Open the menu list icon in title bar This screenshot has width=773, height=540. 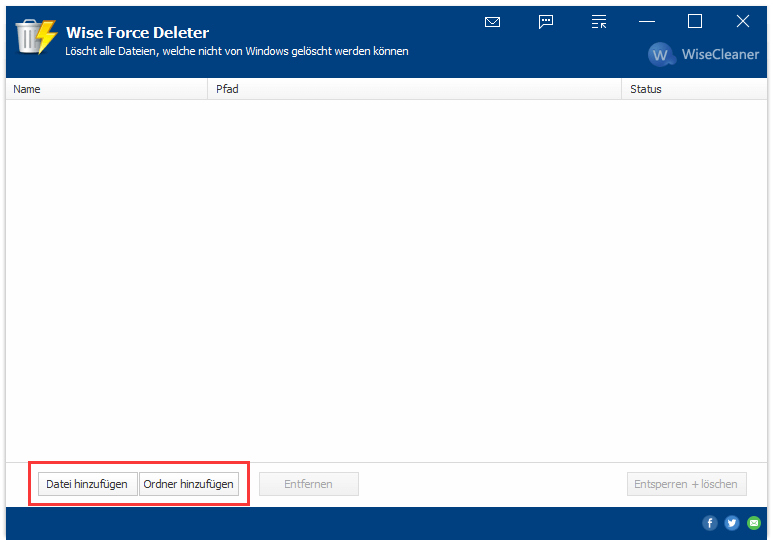(598, 22)
